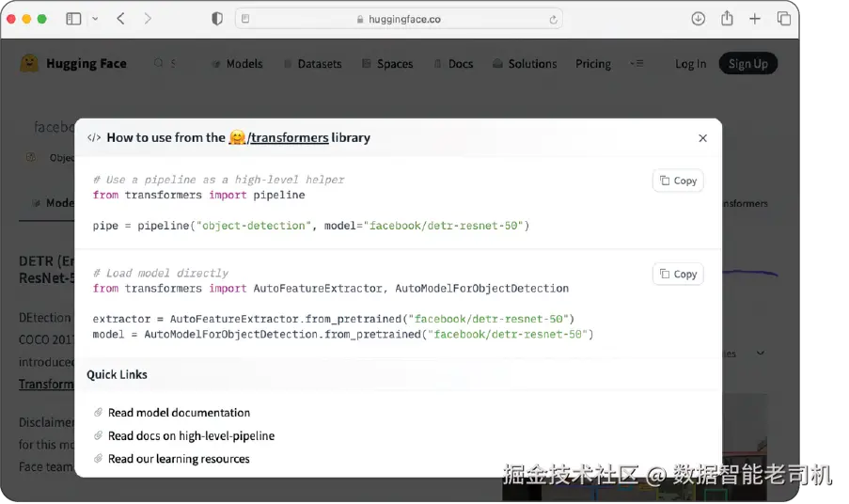This screenshot has width=849, height=504.
Task: Open the Safari downloads icon
Action: click(698, 19)
